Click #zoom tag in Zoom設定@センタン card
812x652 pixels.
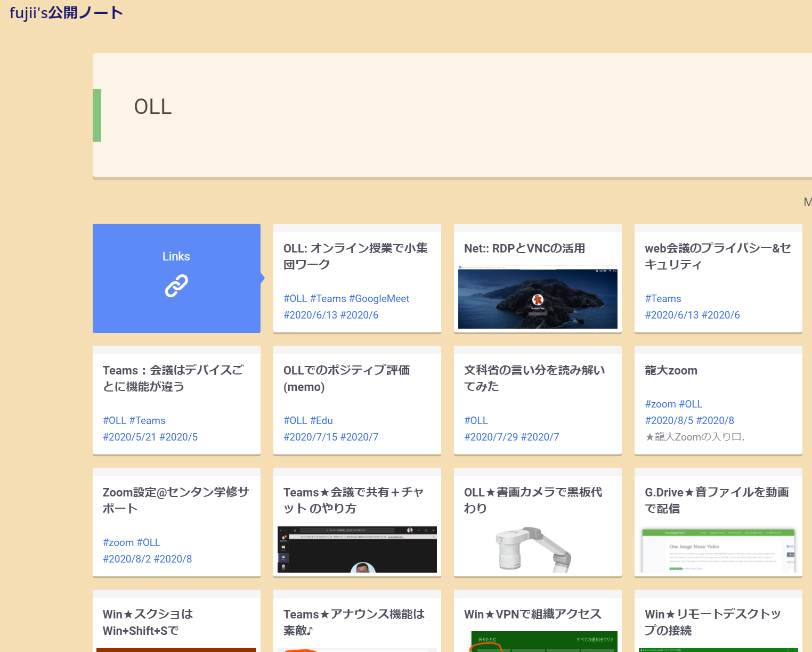[118, 543]
